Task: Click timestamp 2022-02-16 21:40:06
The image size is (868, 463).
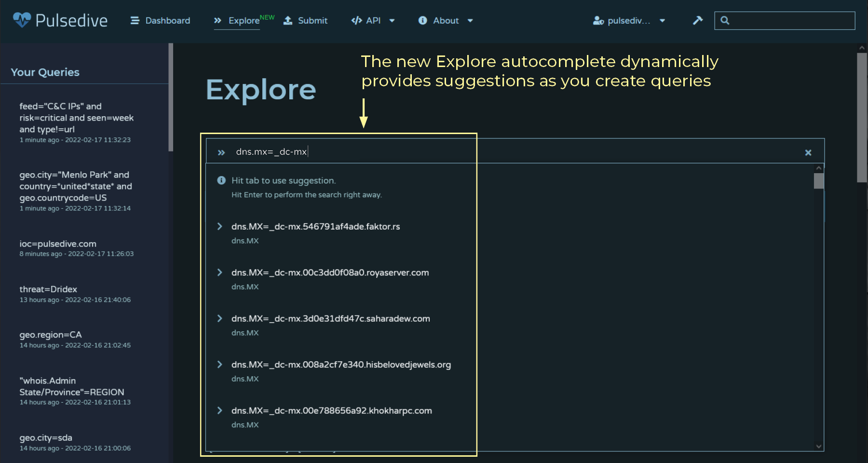Action: click(98, 300)
